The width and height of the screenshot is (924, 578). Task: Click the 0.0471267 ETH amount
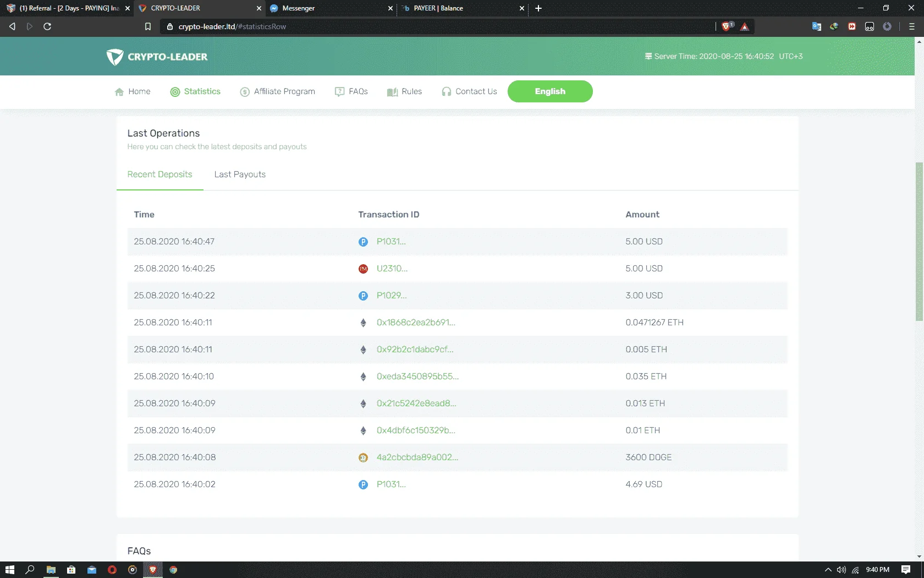654,323
